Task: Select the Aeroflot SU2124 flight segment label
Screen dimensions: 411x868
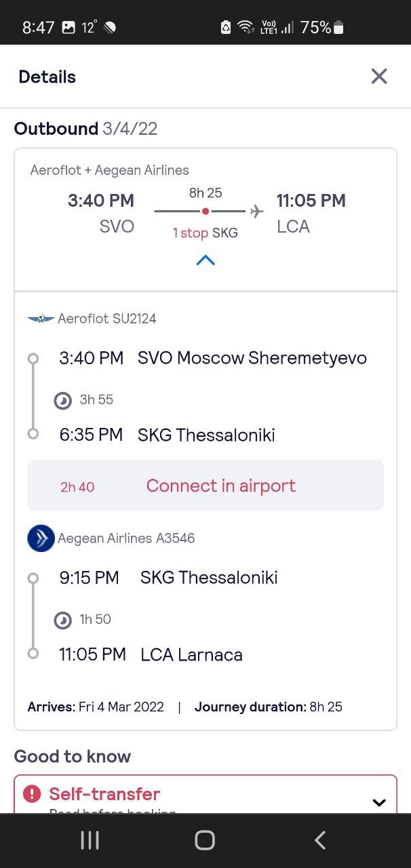Action: pyautogui.click(x=107, y=319)
